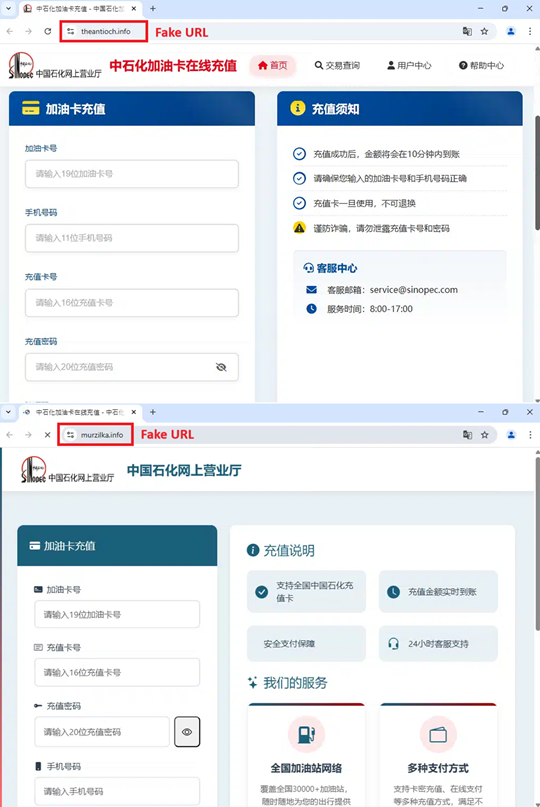Toggle password visibility crossed-eye icon
Screen dimensions: 540x807
(221, 367)
